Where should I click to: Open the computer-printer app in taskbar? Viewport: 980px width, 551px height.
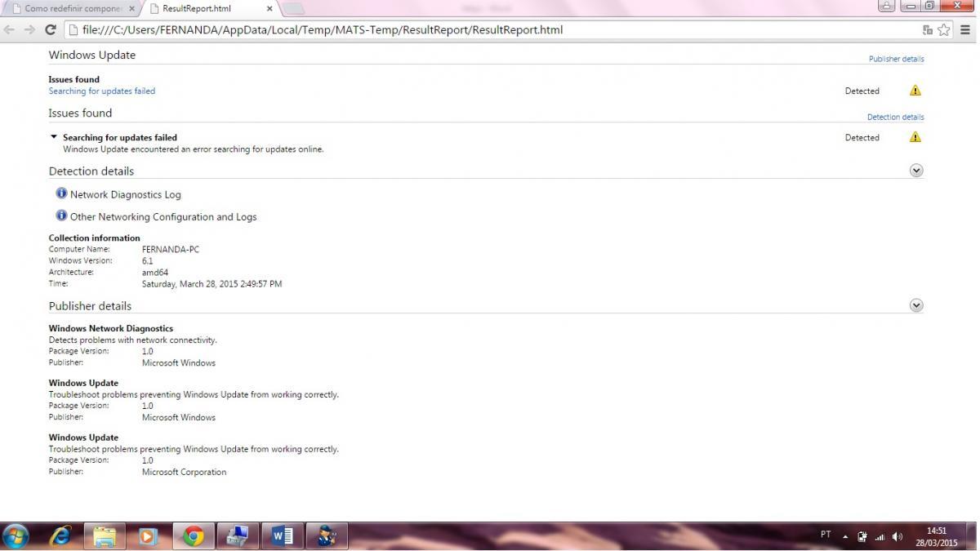[238, 536]
